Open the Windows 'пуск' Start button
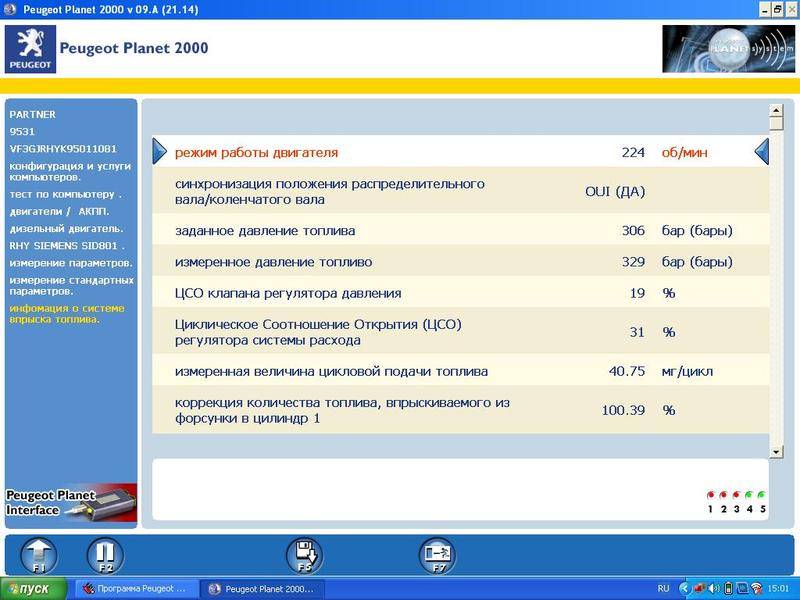 (x=34, y=589)
